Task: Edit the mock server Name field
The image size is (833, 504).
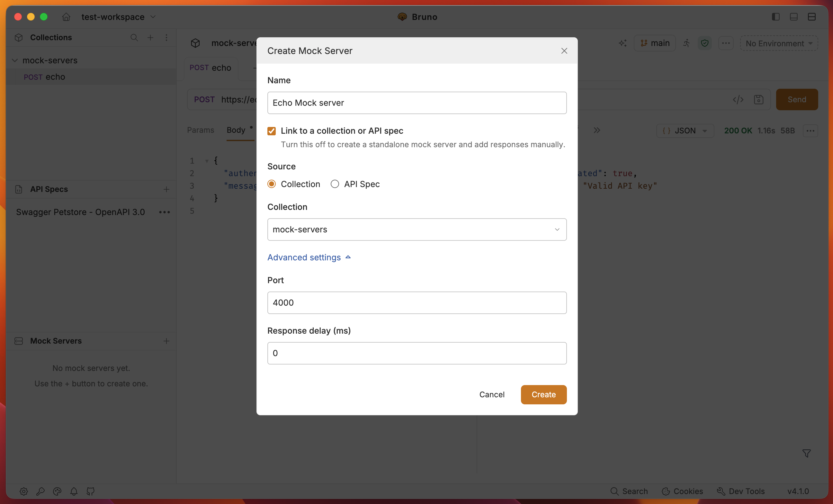Action: (417, 103)
